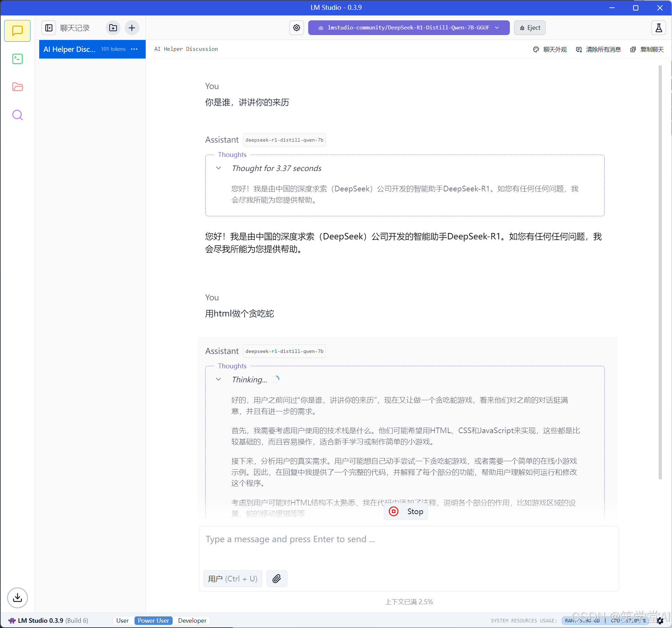Click the chat vertical scrollbar
The width and height of the screenshot is (672, 628).
[660, 272]
